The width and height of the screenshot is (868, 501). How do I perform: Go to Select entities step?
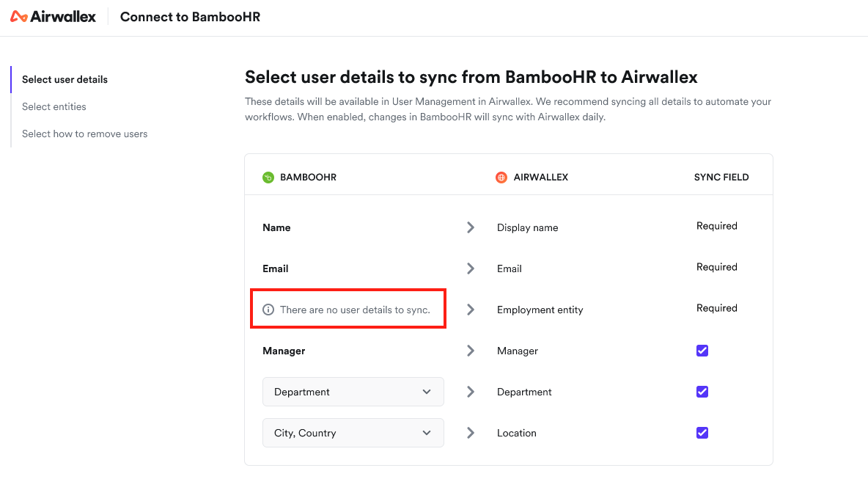[x=54, y=106]
